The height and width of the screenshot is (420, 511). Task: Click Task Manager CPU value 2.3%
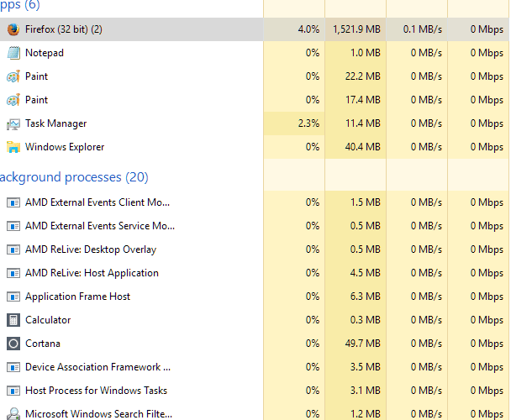[x=308, y=123]
